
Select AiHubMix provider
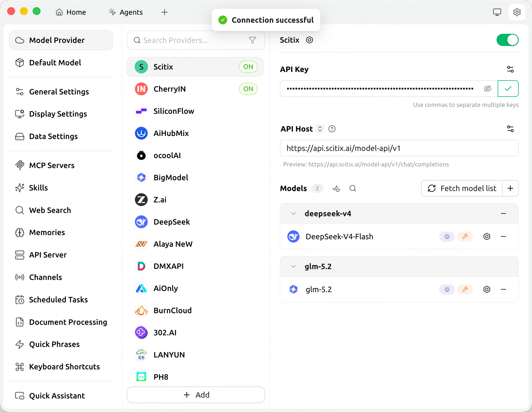click(x=195, y=133)
